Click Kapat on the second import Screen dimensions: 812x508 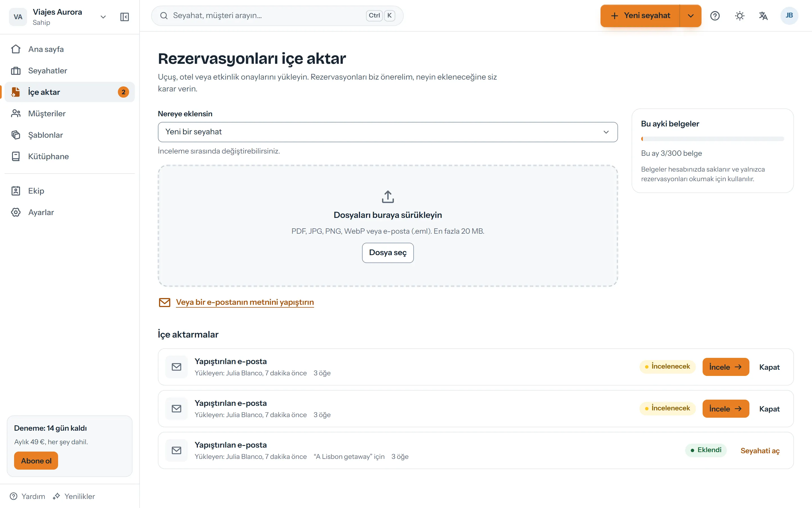(x=769, y=409)
